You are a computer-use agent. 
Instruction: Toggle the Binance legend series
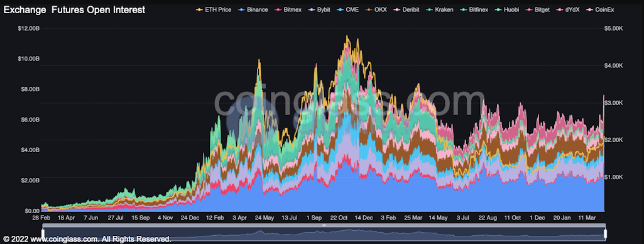[x=253, y=9]
